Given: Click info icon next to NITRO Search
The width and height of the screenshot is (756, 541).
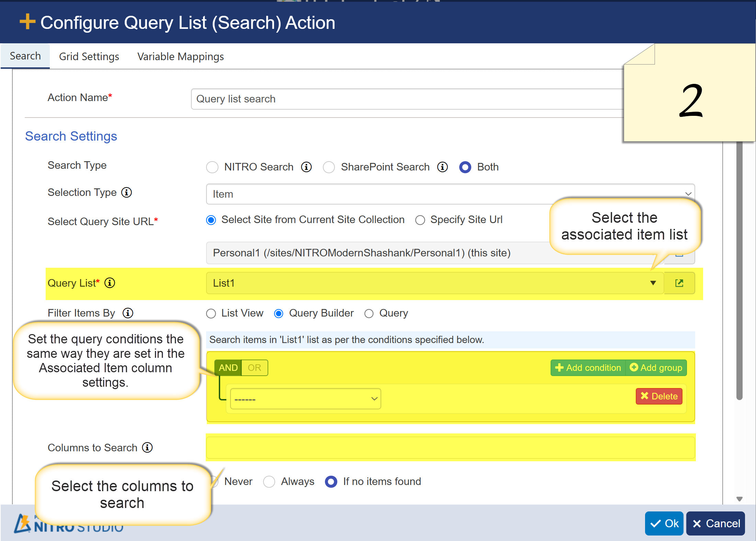Looking at the screenshot, I should pyautogui.click(x=306, y=167).
